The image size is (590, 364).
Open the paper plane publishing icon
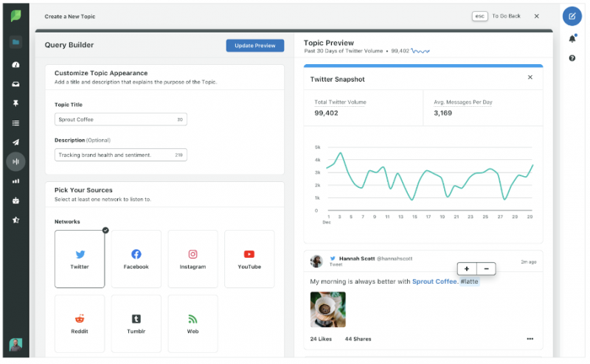tap(15, 142)
